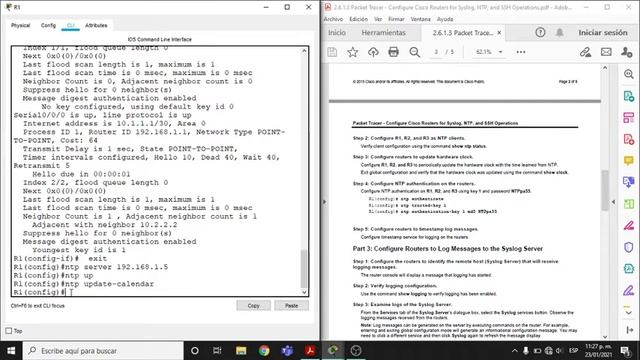Open Task View from taskbar

click(x=217, y=350)
